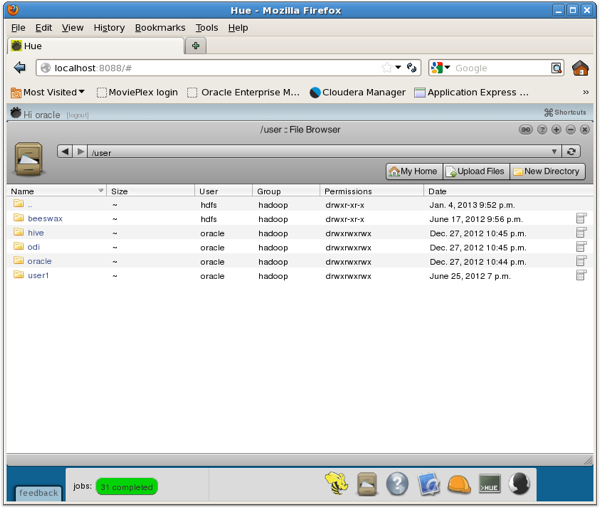Open the View menu
Image resolution: width=600 pixels, height=508 pixels.
click(73, 28)
